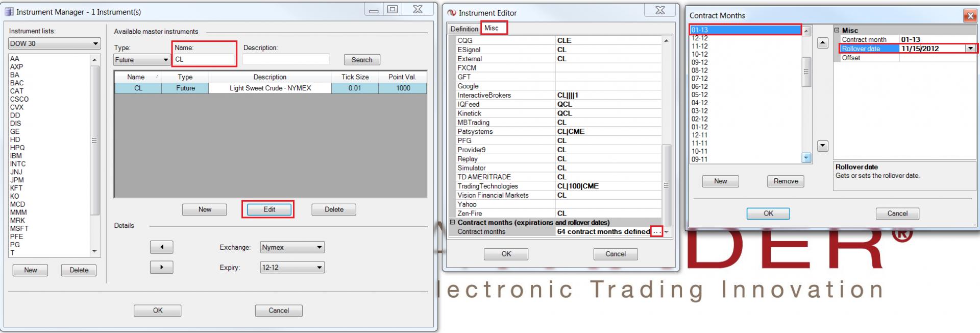Open the Exchange dropdown showing Nymex
This screenshot has height=333, width=980.
click(x=292, y=247)
